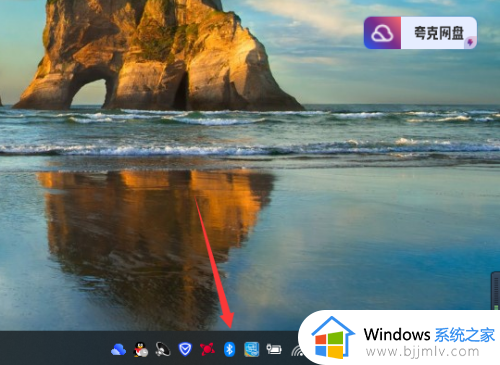Open the battery power tray icon
This screenshot has height=365, width=500.
pyautogui.click(x=274, y=349)
